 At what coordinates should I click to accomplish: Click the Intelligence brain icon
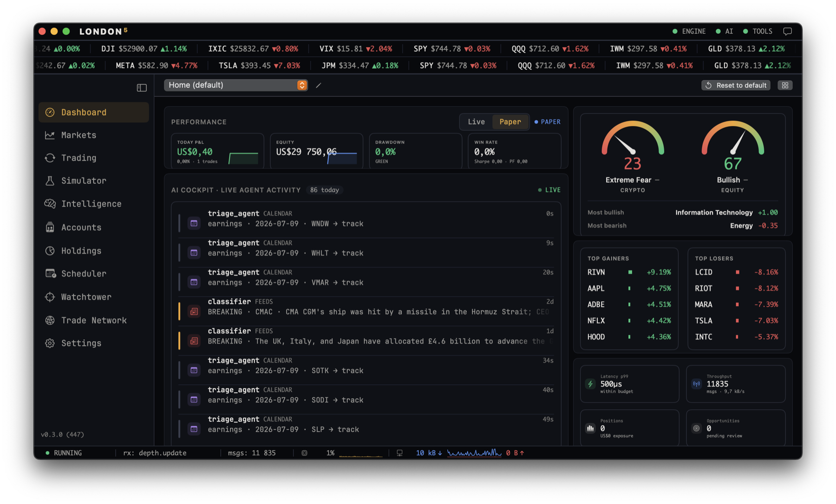[50, 204]
